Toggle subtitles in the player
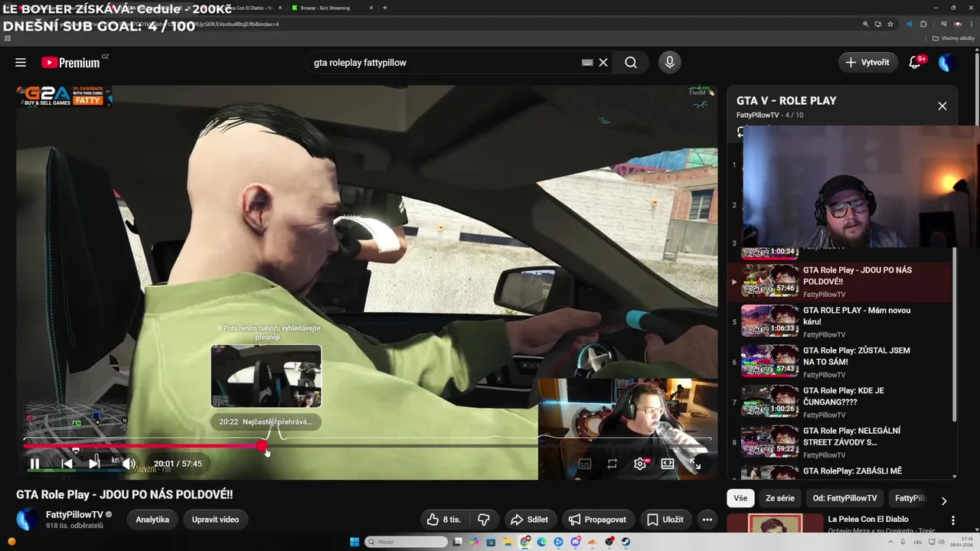Screen dimensions: 980x551 pos(585,464)
